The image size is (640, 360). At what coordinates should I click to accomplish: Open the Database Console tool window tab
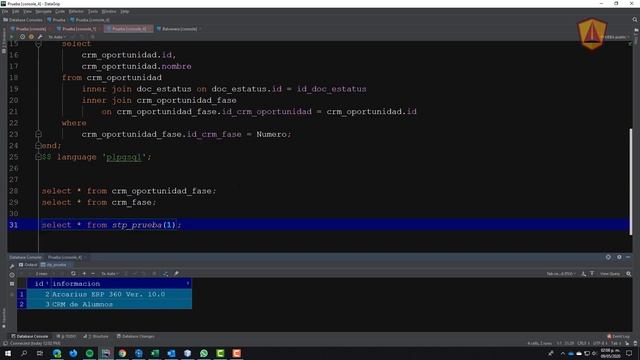(x=29, y=336)
